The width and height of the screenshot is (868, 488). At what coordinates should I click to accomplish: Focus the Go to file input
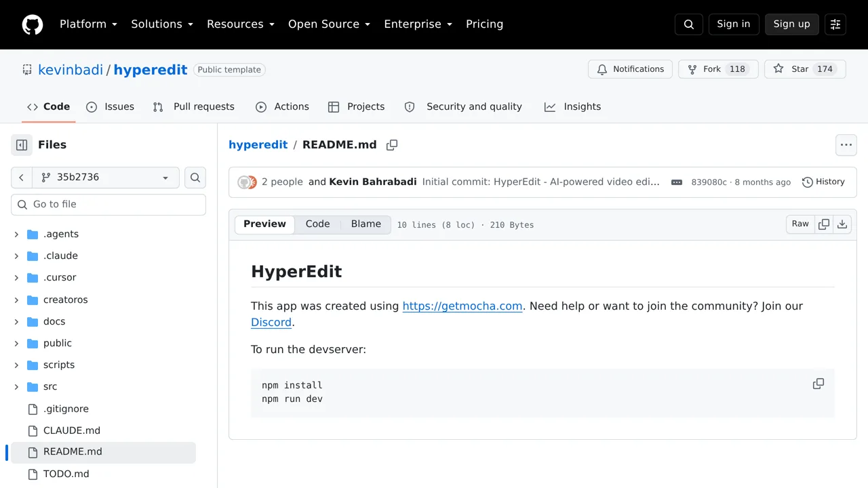(108, 205)
